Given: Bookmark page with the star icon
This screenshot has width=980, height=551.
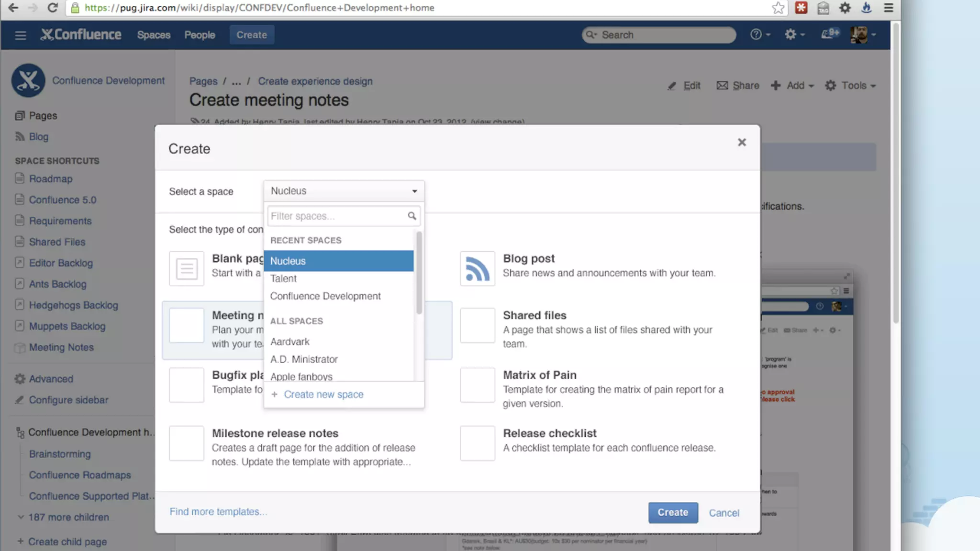Looking at the screenshot, I should pyautogui.click(x=778, y=8).
